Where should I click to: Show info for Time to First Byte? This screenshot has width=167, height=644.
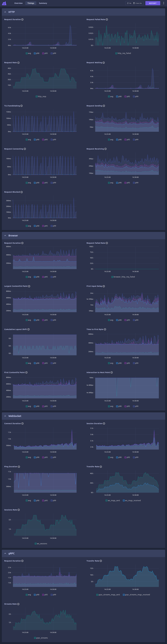(x=105, y=329)
